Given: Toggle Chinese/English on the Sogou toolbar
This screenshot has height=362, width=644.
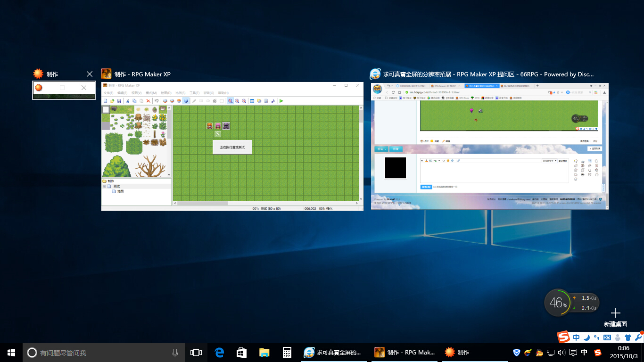Looking at the screenshot, I should click(576, 337).
